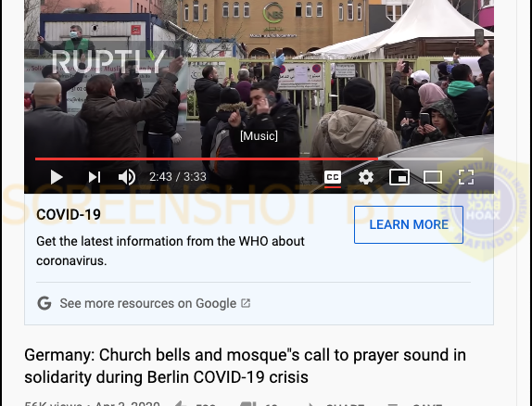Enter fullscreen mode
The height and width of the screenshot is (406, 532).
(x=466, y=177)
